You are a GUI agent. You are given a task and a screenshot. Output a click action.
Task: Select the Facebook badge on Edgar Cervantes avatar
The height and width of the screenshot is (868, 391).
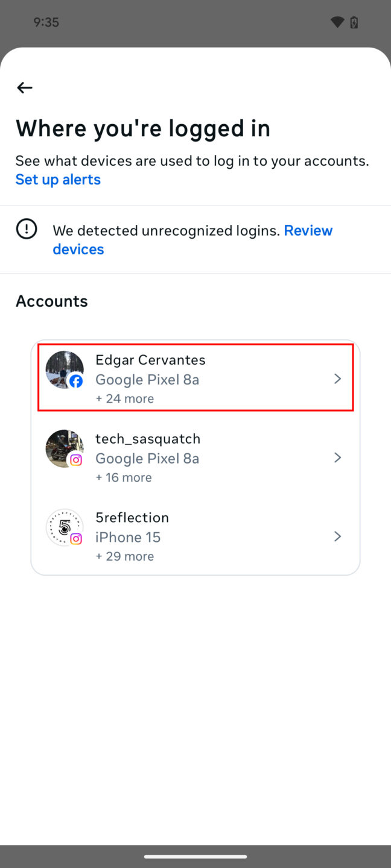click(x=77, y=381)
